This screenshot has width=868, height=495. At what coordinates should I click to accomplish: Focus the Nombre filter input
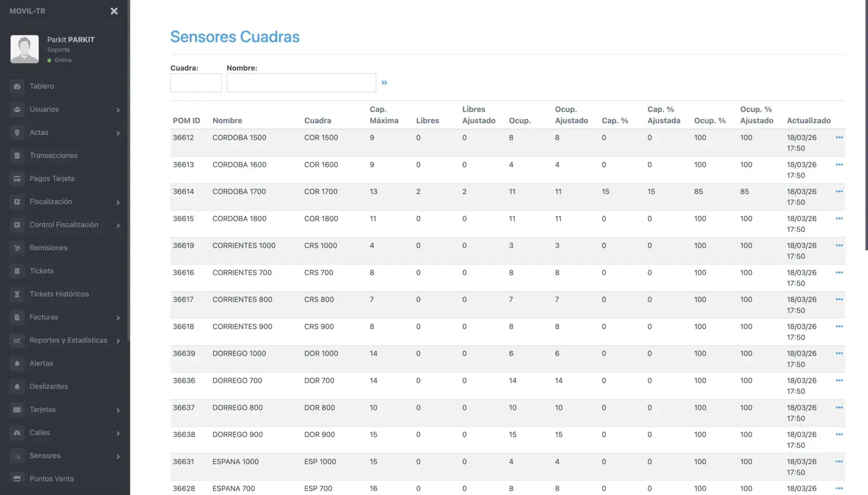point(301,83)
